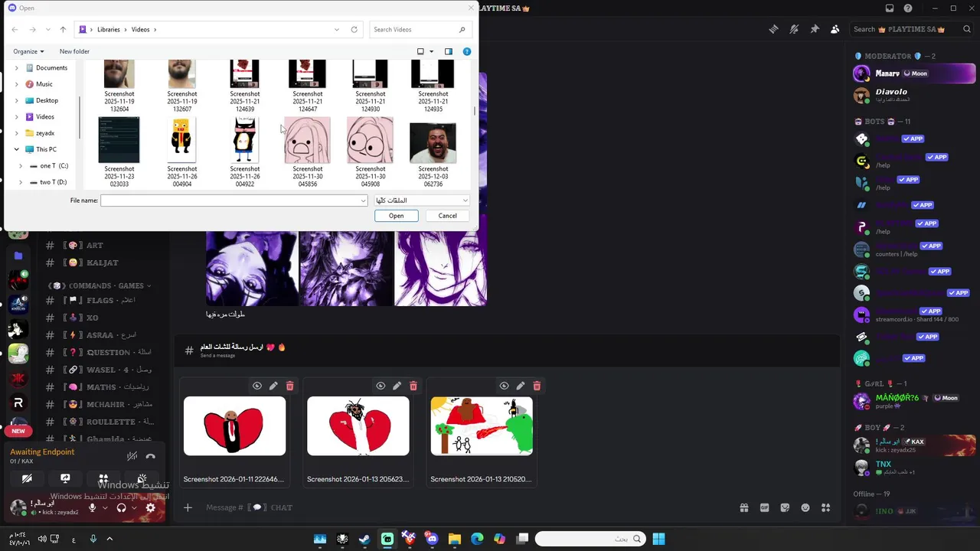Click the Search PLAYTIME SA field
980x551 pixels.
[910, 29]
